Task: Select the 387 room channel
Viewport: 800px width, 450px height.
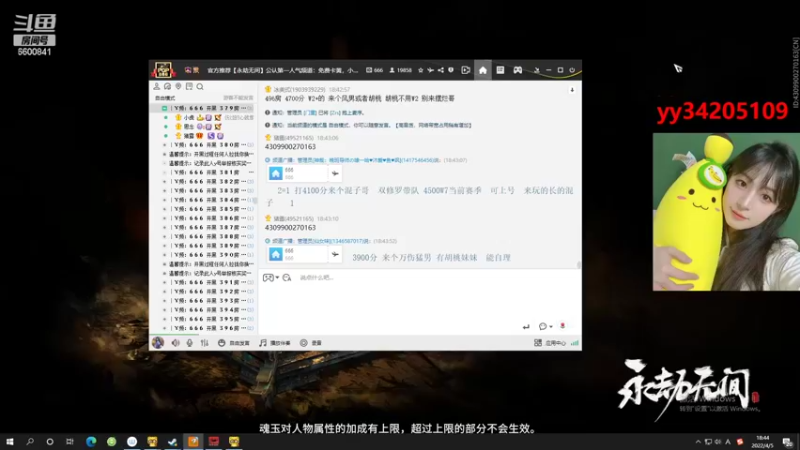Action: pyautogui.click(x=207, y=228)
